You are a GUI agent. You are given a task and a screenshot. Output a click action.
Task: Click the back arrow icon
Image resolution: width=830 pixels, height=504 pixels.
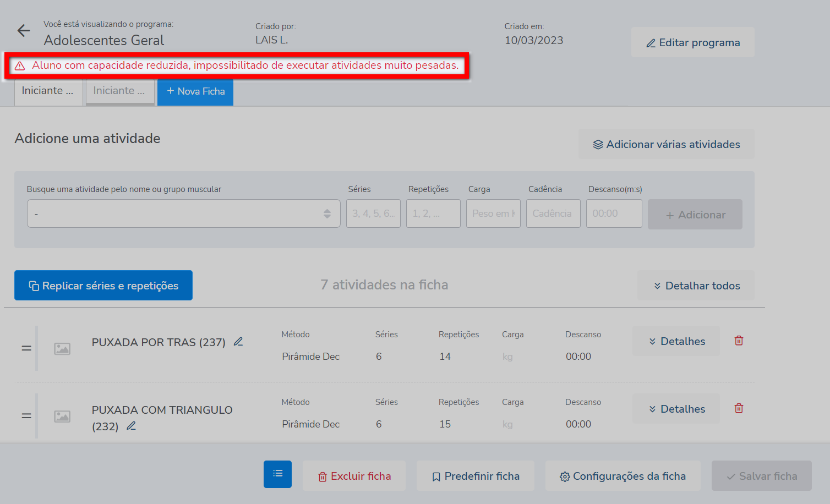pyautogui.click(x=24, y=31)
